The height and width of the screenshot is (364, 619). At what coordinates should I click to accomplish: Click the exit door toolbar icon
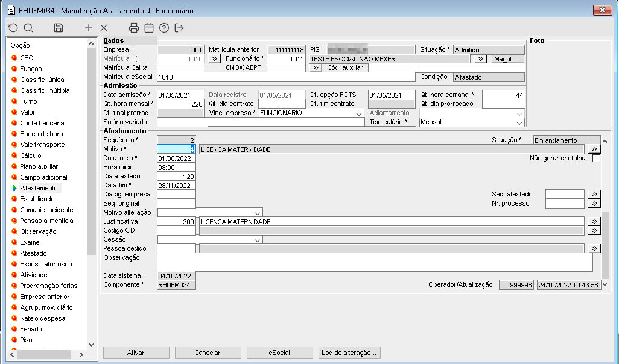pyautogui.click(x=179, y=28)
